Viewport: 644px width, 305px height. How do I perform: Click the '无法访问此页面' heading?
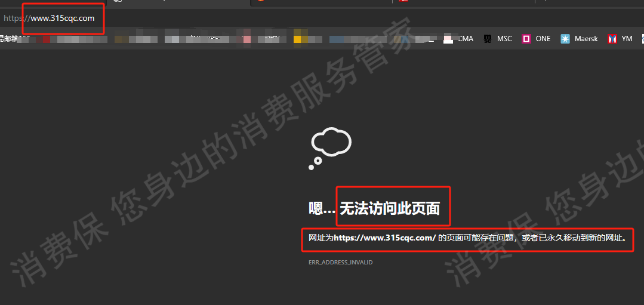390,208
